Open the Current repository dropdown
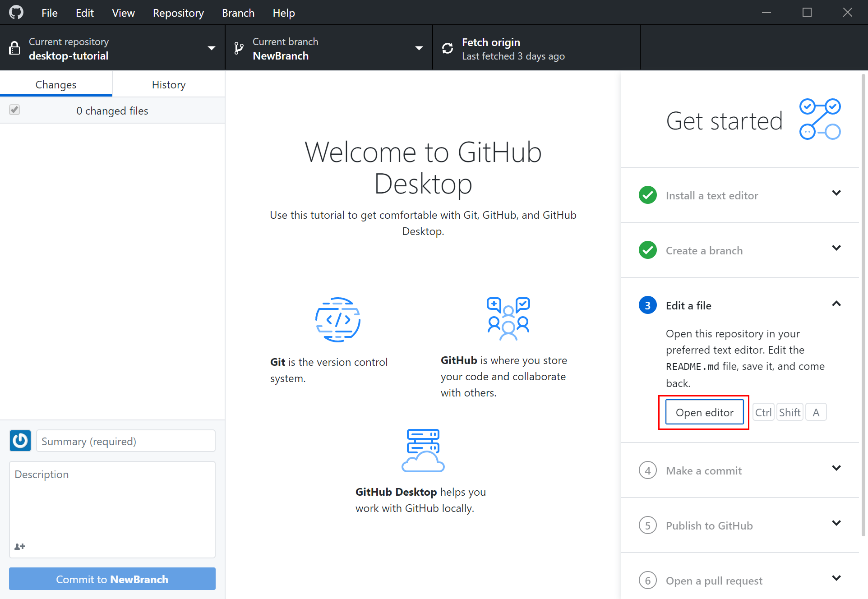 [113, 48]
